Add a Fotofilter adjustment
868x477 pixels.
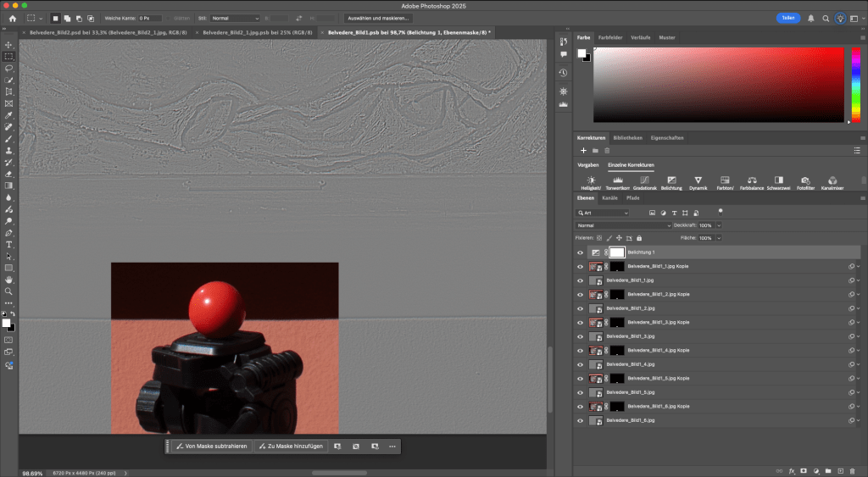[x=805, y=180]
